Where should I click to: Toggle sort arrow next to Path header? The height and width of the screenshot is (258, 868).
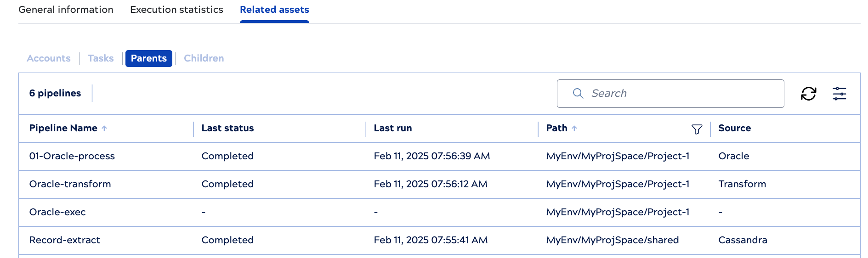click(574, 129)
